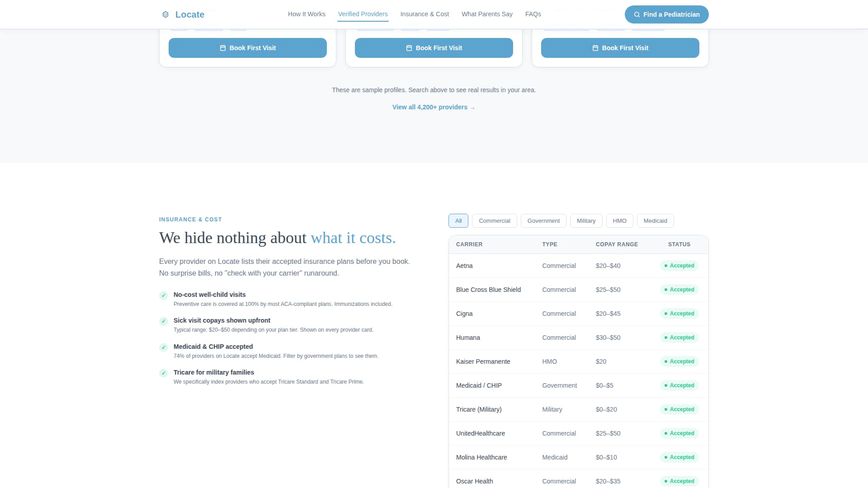The image size is (868, 488).
Task: Click the $0–$5 copay value
Action: pyautogui.click(x=604, y=385)
